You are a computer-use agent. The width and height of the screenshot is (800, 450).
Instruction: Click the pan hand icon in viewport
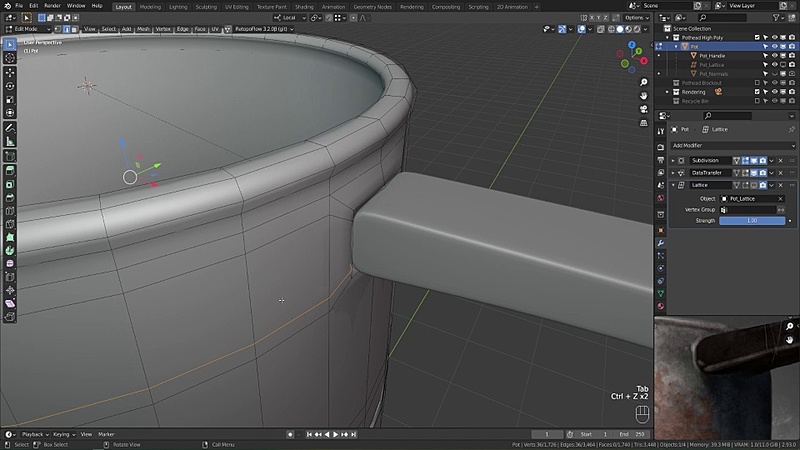(643, 96)
